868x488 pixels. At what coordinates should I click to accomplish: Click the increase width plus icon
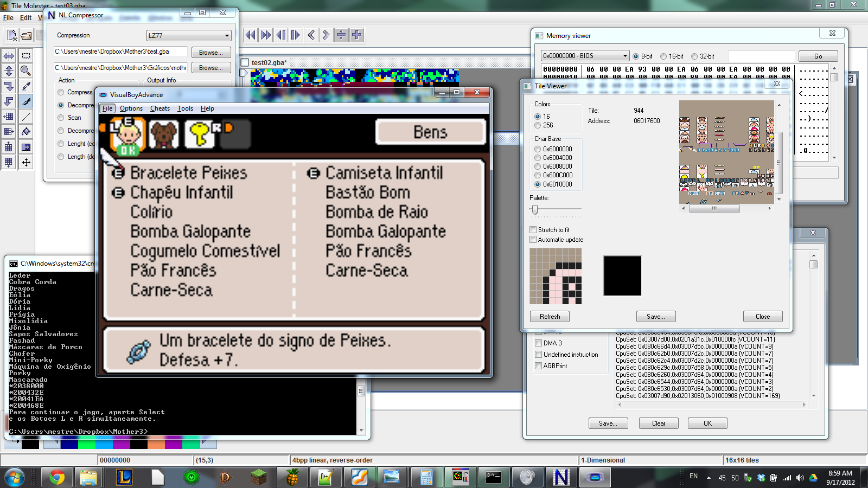[x=356, y=35]
